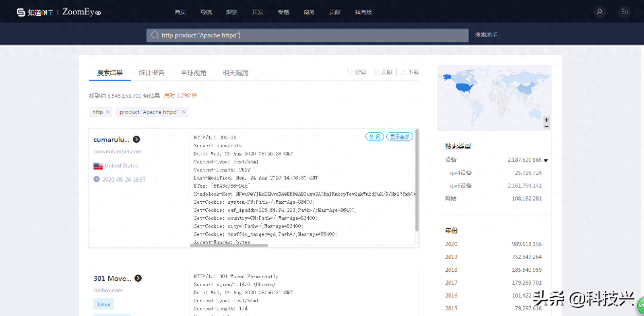
Task: Switch to the 统计报告 tab
Action: [x=152, y=73]
